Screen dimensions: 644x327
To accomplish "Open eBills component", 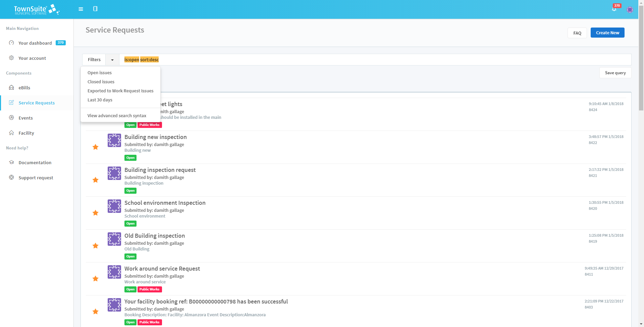I will coord(24,88).
